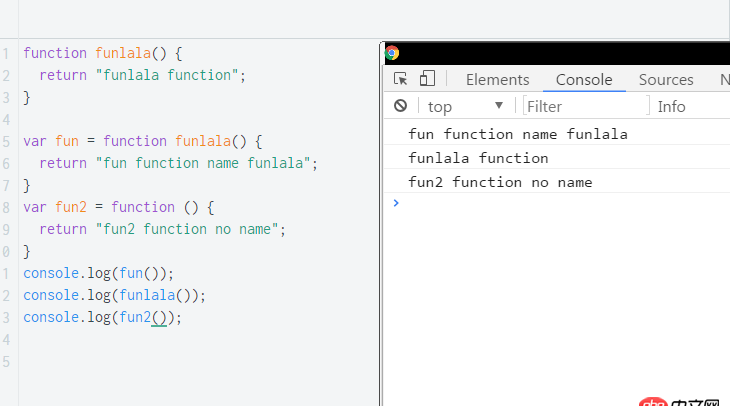This screenshot has width=730, height=406.
Task: Click the line number 5 in the gutter
Action: click(x=6, y=141)
